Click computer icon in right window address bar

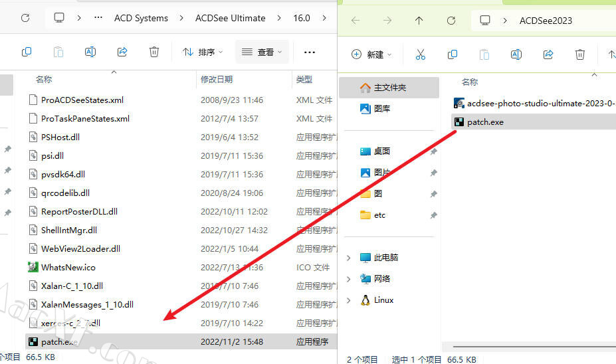coord(485,21)
